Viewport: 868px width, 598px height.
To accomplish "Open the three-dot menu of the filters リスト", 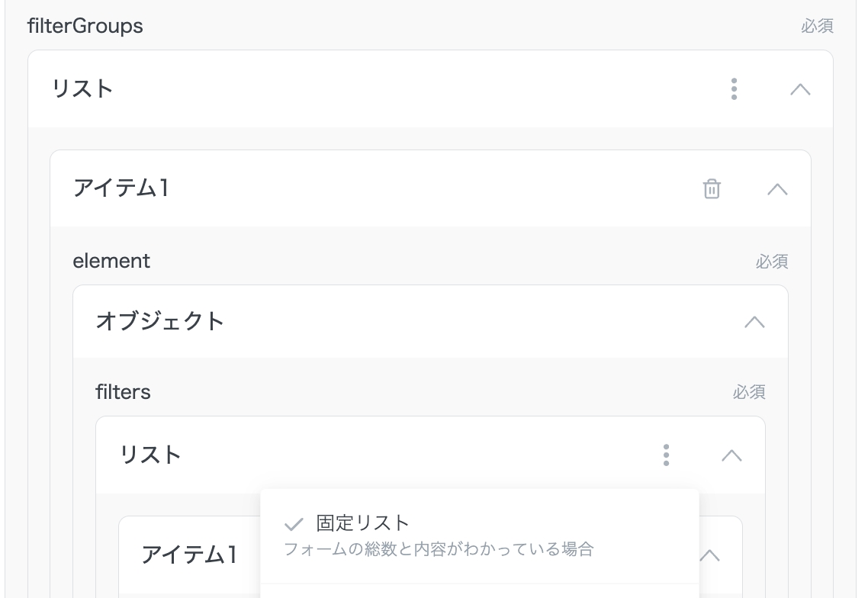I will [666, 455].
